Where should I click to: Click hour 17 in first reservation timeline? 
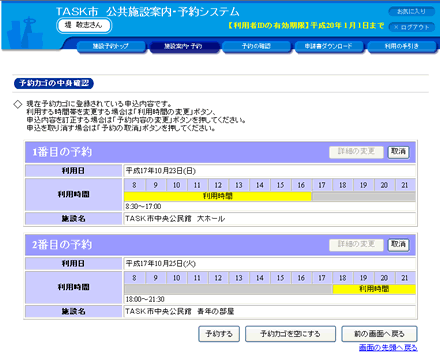click(x=322, y=185)
